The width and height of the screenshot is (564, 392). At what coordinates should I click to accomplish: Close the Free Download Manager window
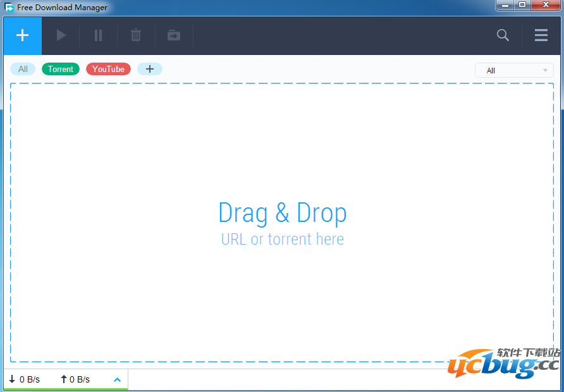click(x=545, y=5)
